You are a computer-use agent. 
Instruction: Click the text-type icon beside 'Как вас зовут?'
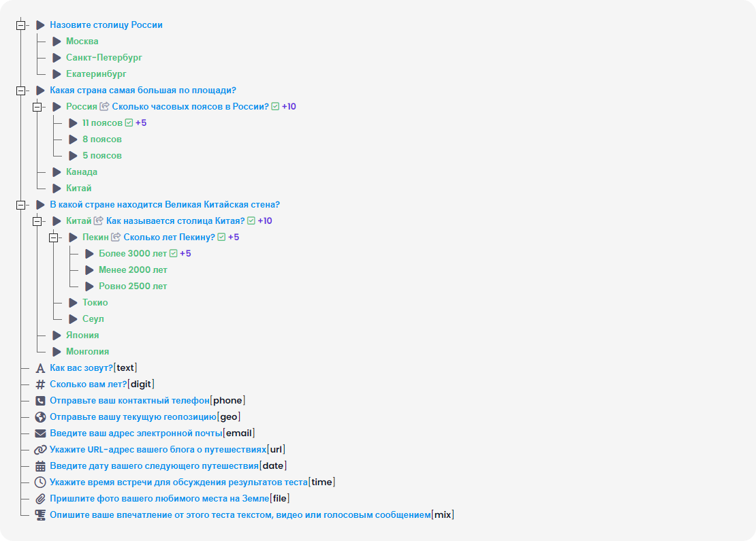click(40, 368)
